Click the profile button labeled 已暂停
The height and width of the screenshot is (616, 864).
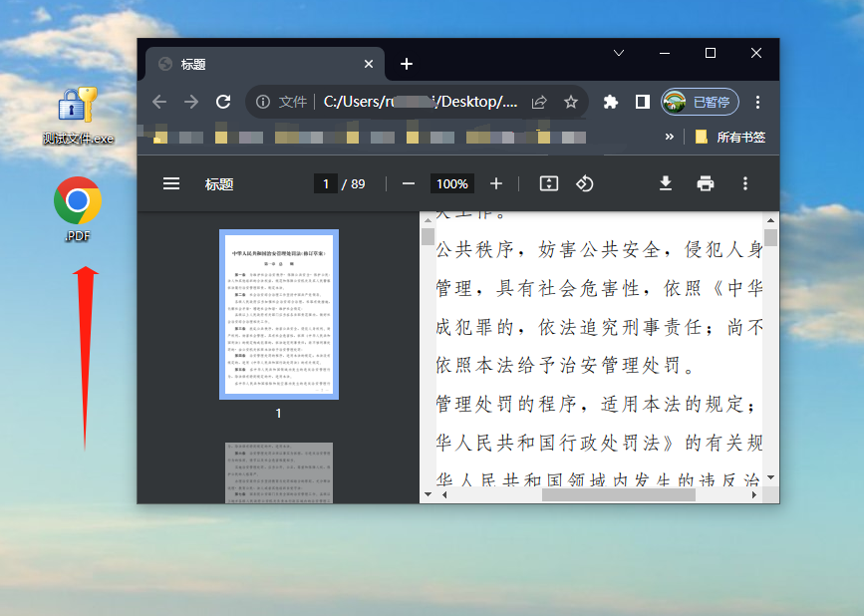[700, 102]
